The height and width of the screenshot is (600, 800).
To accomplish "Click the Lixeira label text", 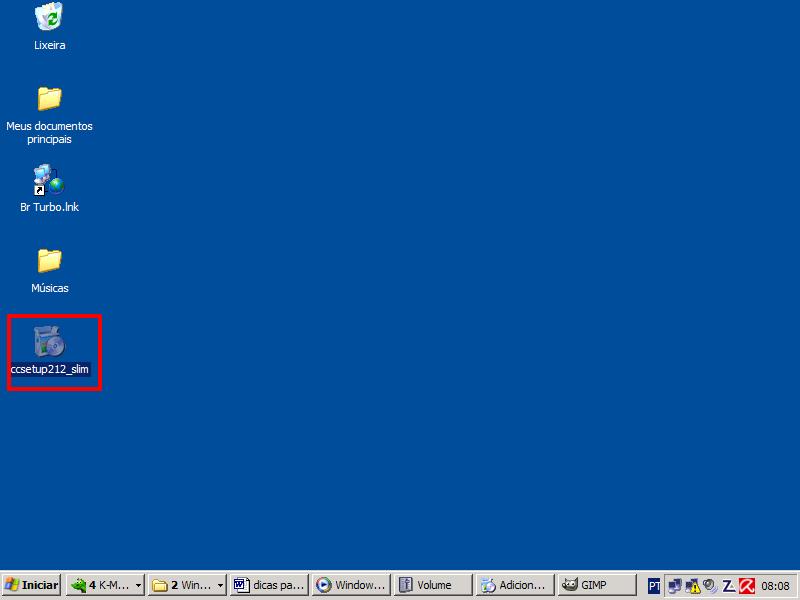I will coord(49,45).
